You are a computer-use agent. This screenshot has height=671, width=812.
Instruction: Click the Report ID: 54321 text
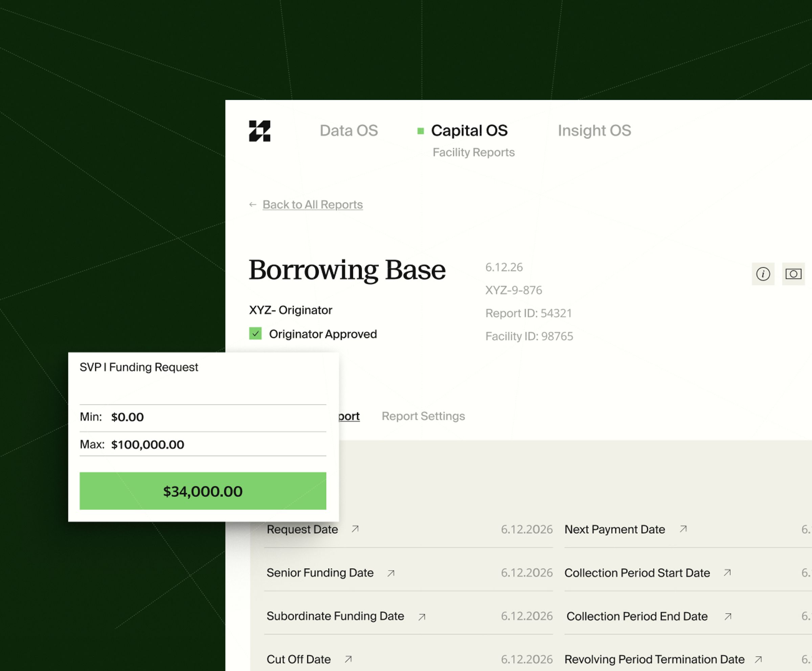[528, 313]
